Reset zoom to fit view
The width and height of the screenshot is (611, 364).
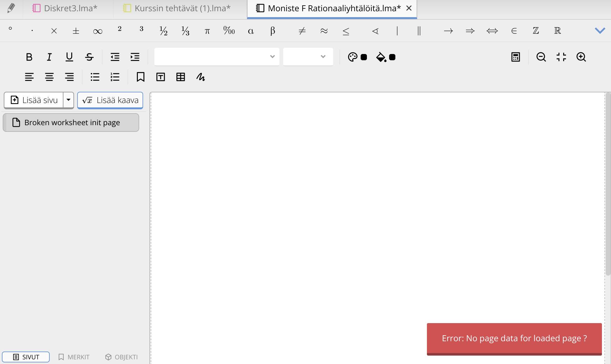point(561,57)
